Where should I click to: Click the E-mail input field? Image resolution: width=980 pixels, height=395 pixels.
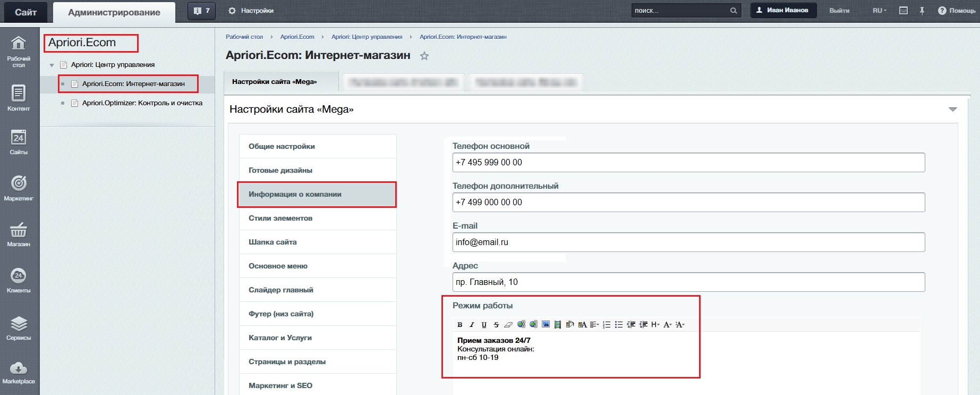688,242
